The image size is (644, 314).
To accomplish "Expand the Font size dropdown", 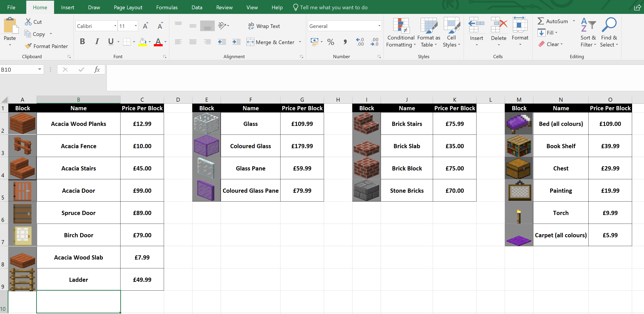I will point(135,26).
